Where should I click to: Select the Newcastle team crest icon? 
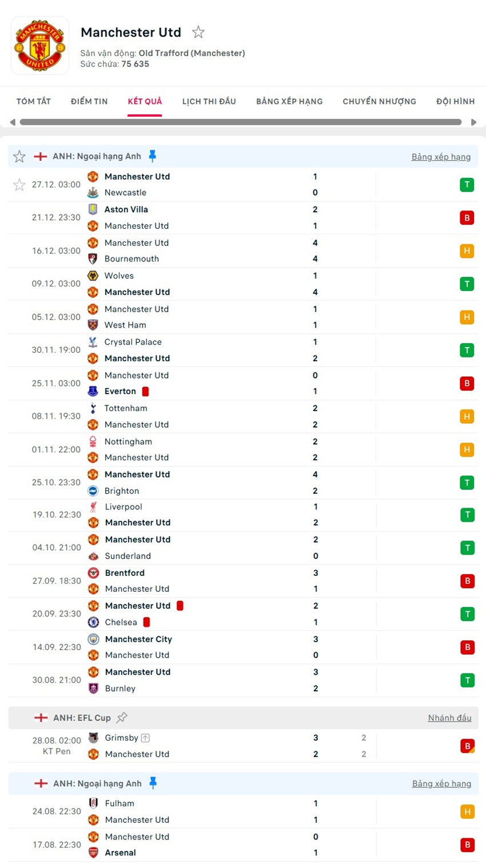[93, 193]
